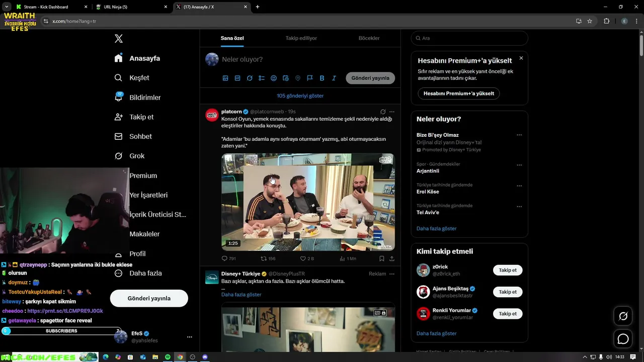The height and width of the screenshot is (362, 644).
Task: Open Microsoft Edge from the taskbar
Action: click(x=106, y=357)
